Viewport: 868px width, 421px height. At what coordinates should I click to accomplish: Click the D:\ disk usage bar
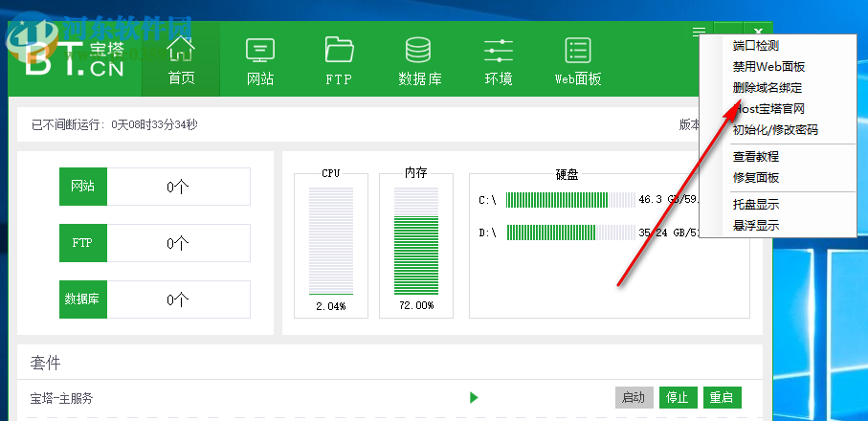click(570, 233)
